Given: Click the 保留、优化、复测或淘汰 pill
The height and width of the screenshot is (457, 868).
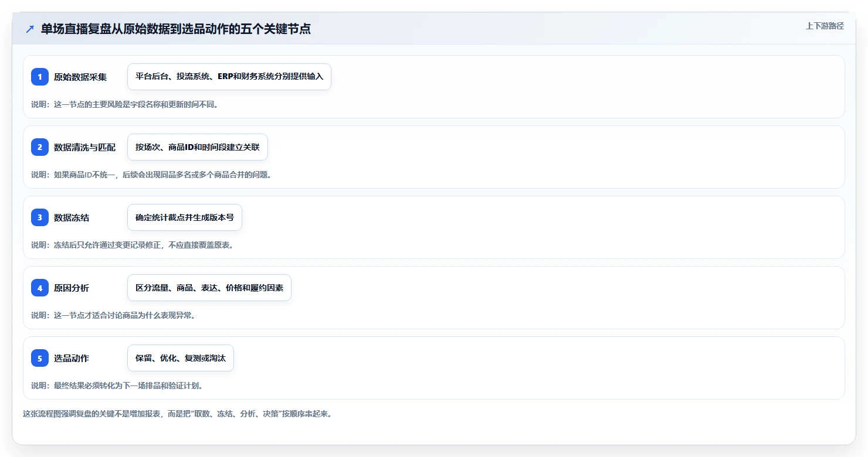Looking at the screenshot, I should click(181, 358).
